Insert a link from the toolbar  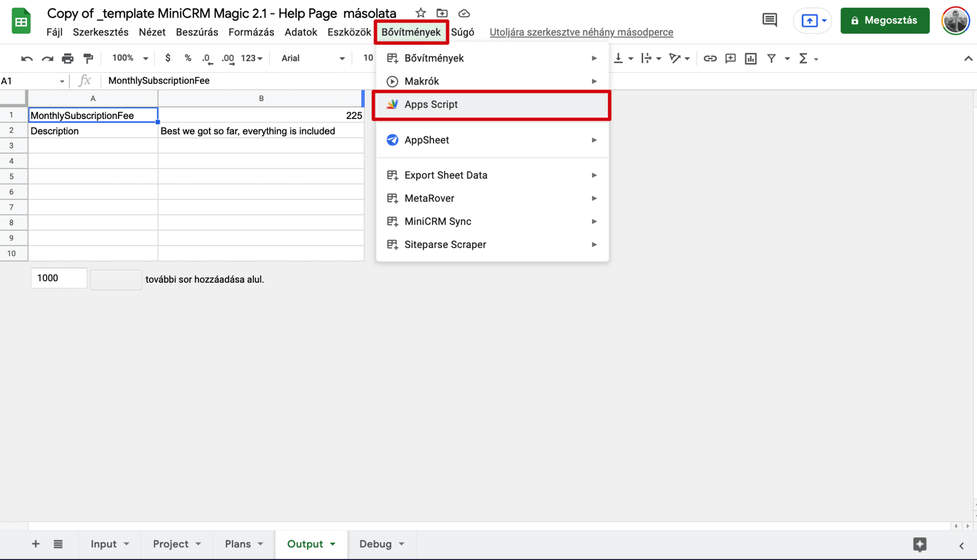click(x=710, y=58)
